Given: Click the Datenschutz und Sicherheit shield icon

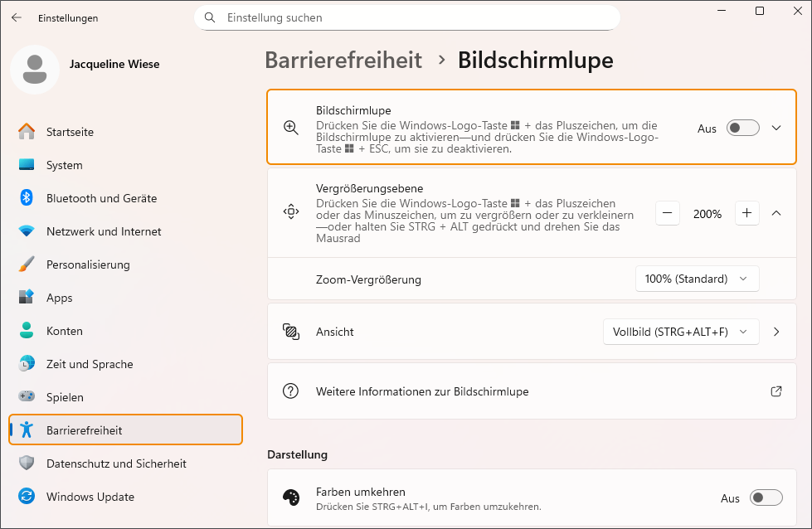Looking at the screenshot, I should 27,463.
